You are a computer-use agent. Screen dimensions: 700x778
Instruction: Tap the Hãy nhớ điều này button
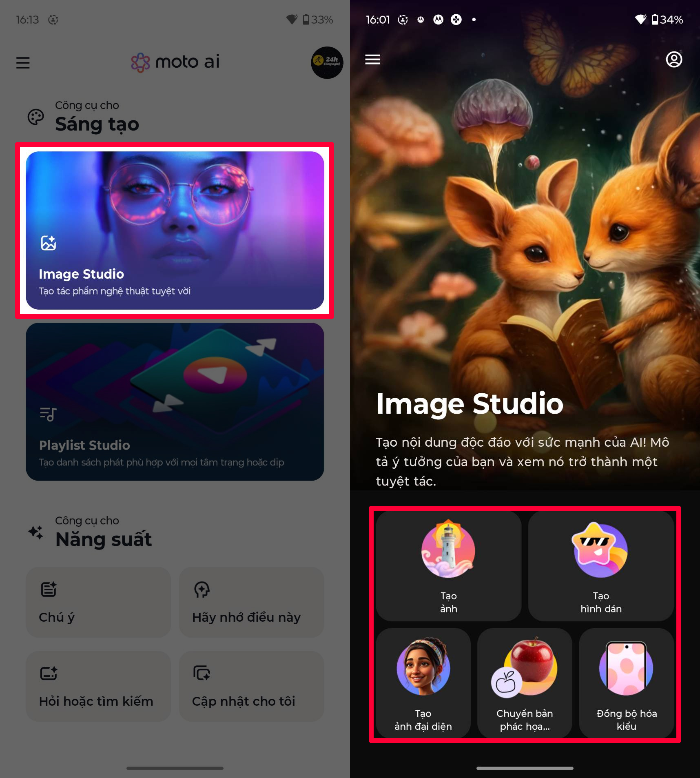[251, 602]
